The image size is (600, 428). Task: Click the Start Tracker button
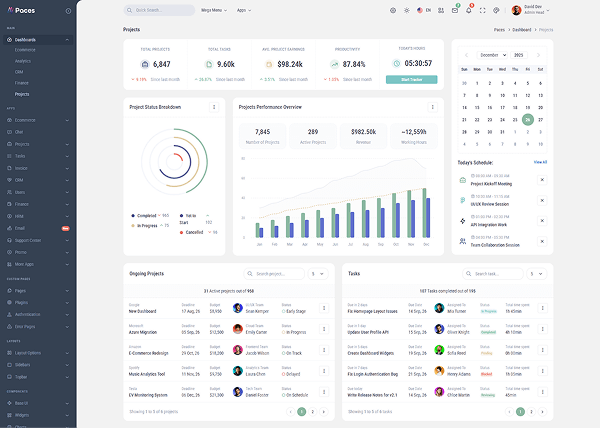point(411,78)
